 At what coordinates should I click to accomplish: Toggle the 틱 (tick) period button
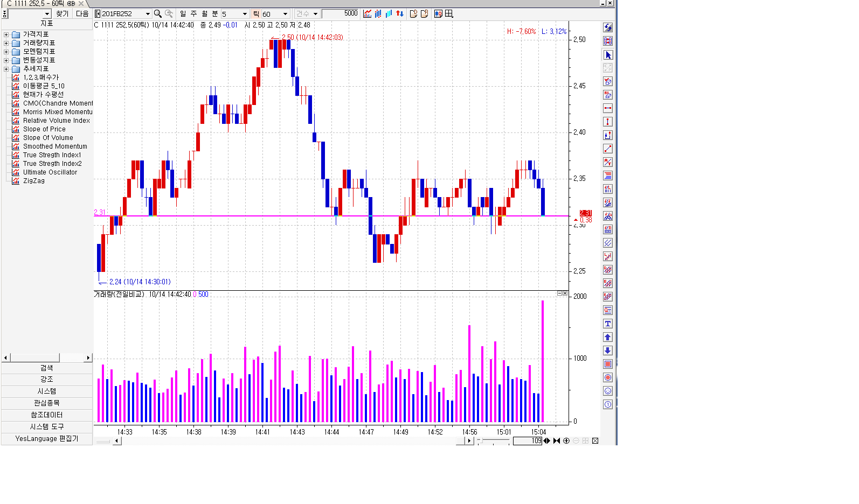pos(256,13)
